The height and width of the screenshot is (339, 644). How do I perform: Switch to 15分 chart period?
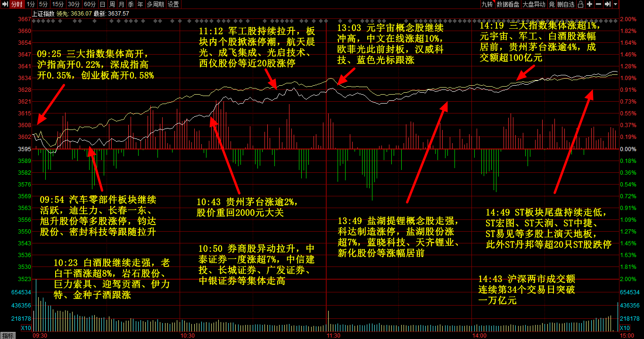click(58, 4)
